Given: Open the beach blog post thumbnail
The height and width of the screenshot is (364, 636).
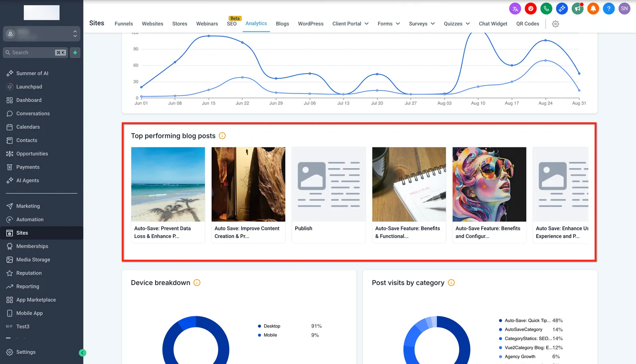Looking at the screenshot, I should click(x=168, y=184).
